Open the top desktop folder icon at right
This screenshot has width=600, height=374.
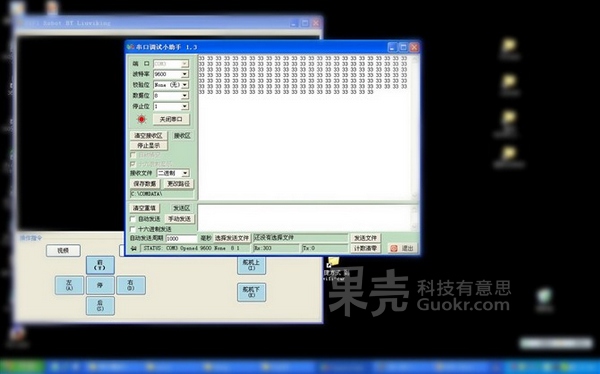pyautogui.click(x=509, y=46)
